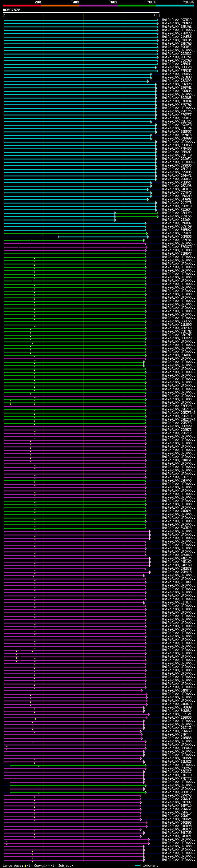Click the red 20% legend segment
Viewport: 197px width, 868px height.
coord(22,6)
